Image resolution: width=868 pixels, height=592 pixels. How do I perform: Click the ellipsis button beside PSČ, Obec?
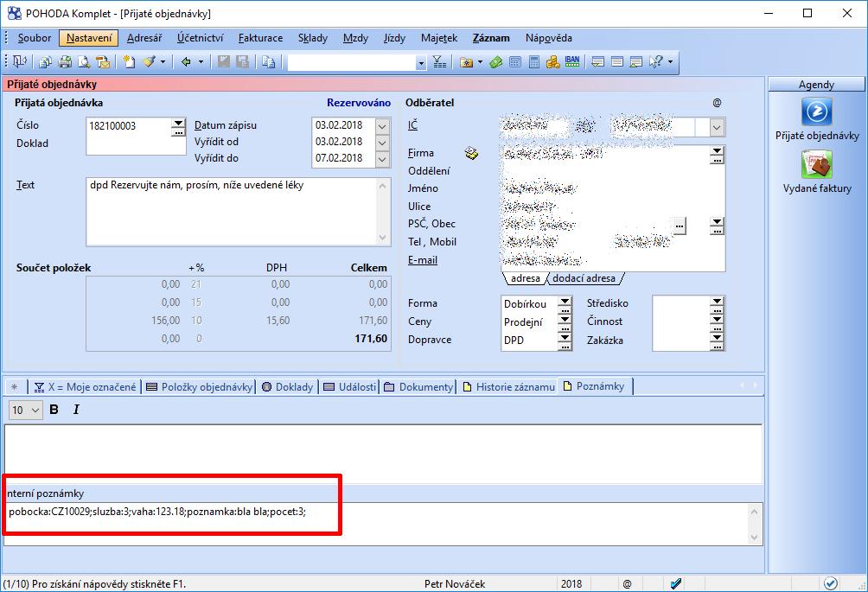[680, 226]
